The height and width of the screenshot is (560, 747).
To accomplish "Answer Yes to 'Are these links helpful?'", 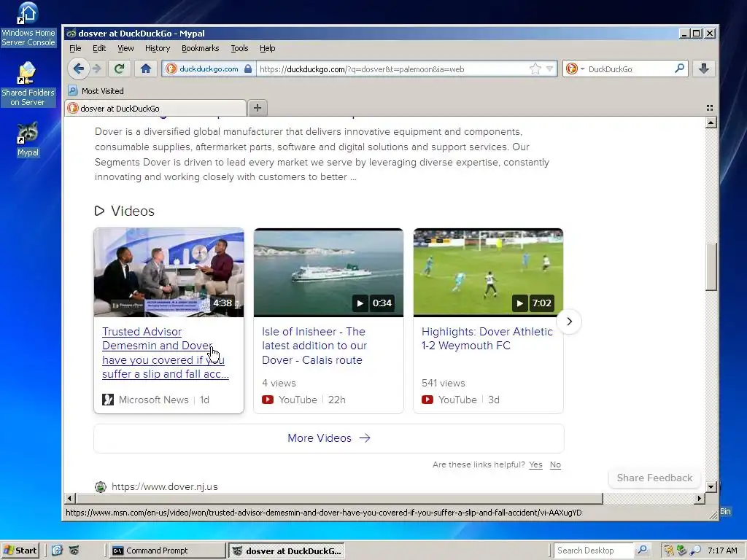I will (535, 464).
